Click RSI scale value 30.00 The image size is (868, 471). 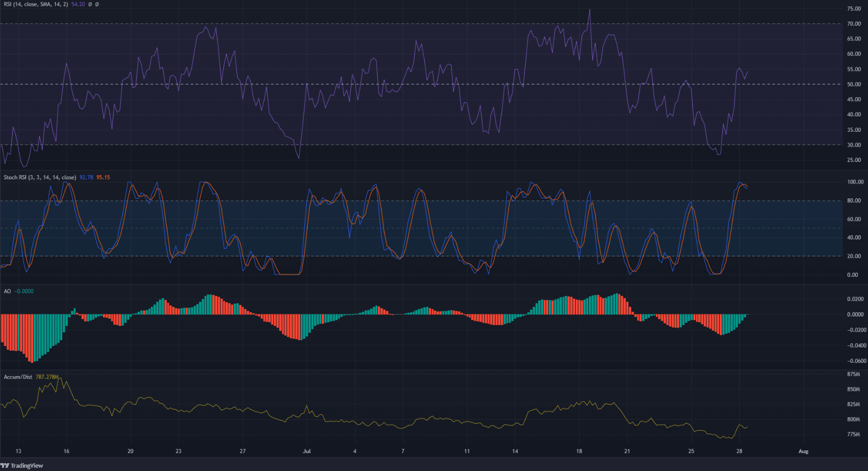click(x=854, y=145)
